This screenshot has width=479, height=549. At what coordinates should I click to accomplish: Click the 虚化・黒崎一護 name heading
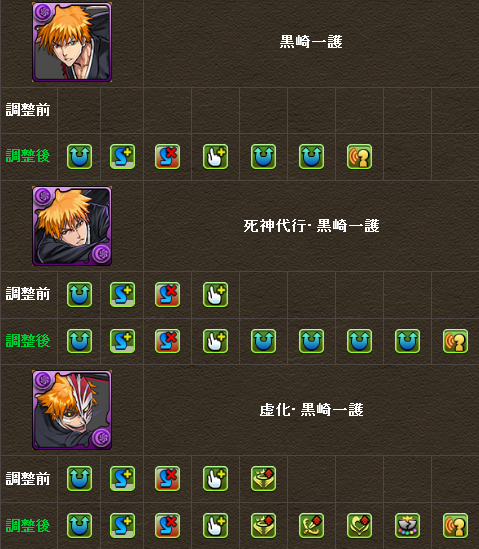click(x=311, y=410)
